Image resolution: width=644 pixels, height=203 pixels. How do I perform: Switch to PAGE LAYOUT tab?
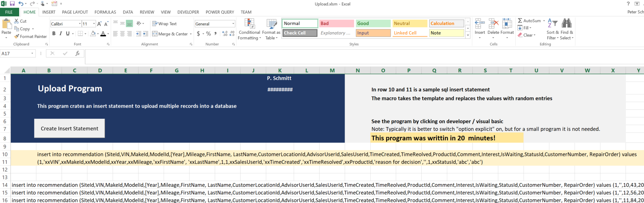[x=75, y=12]
